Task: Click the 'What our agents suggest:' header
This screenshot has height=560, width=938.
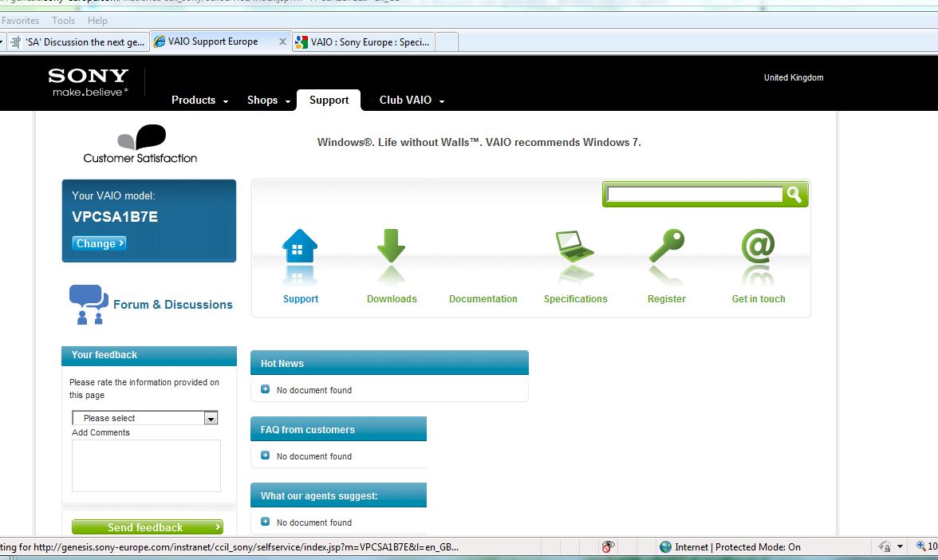Action: click(x=338, y=495)
